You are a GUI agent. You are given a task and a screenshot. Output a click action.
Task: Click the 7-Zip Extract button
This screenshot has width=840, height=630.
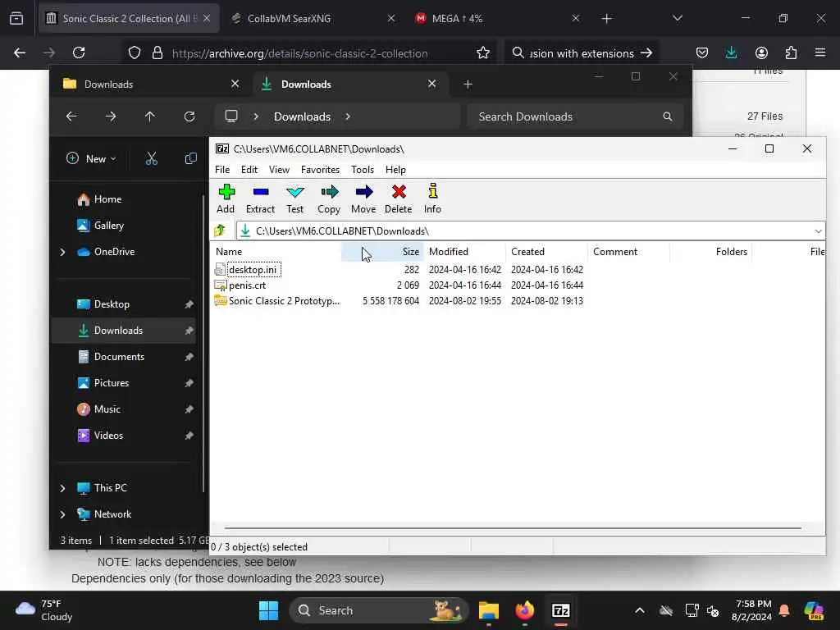[260, 199]
